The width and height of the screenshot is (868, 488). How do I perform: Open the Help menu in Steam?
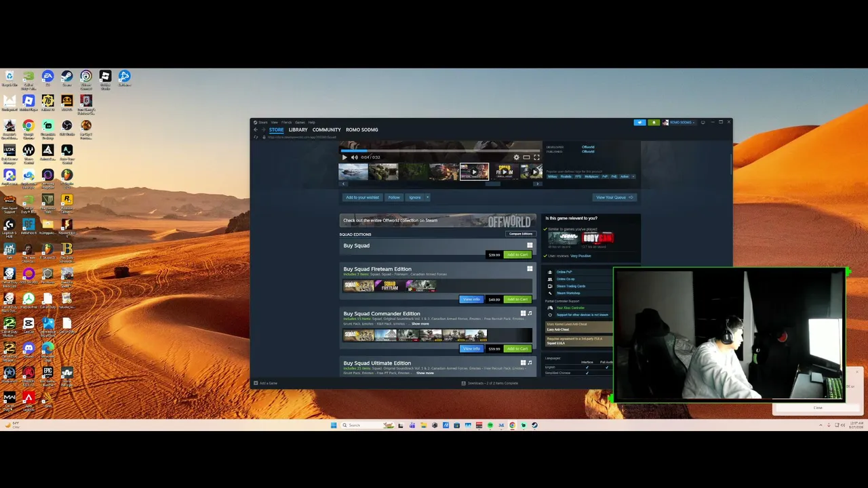(x=311, y=123)
